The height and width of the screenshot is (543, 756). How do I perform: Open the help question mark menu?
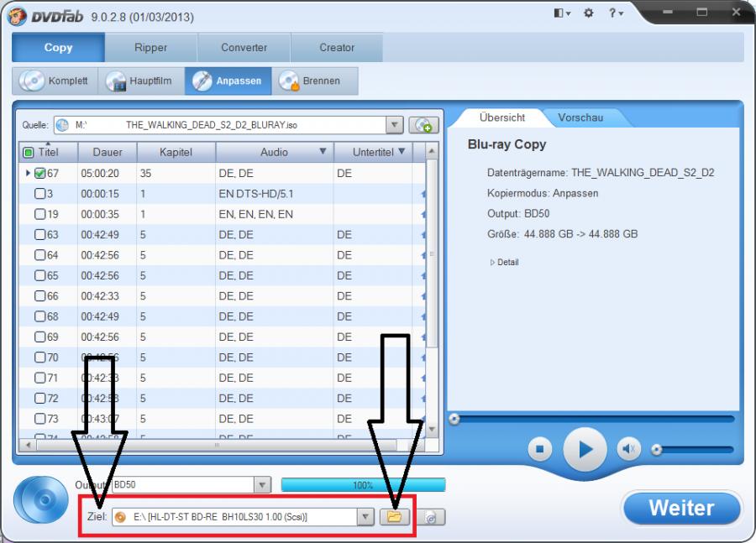pos(616,13)
